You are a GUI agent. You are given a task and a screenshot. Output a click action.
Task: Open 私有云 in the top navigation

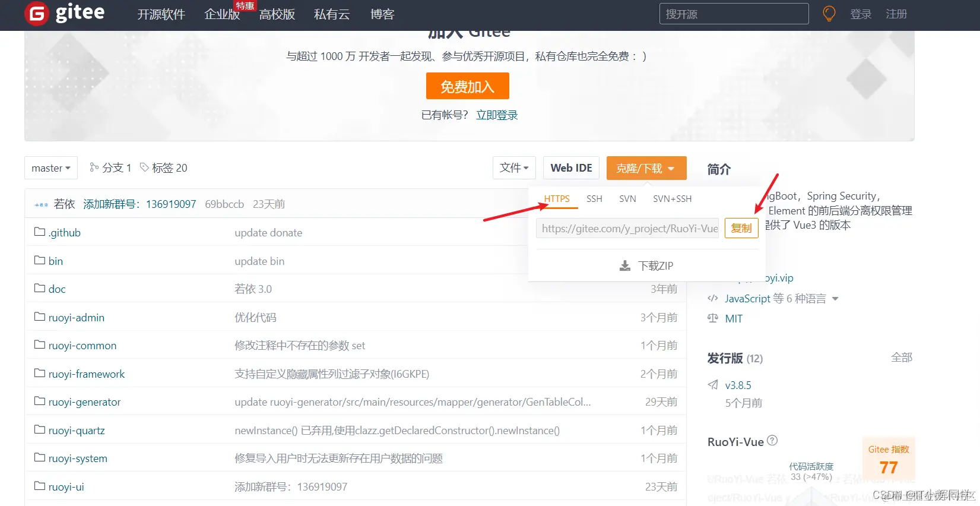[x=332, y=14]
